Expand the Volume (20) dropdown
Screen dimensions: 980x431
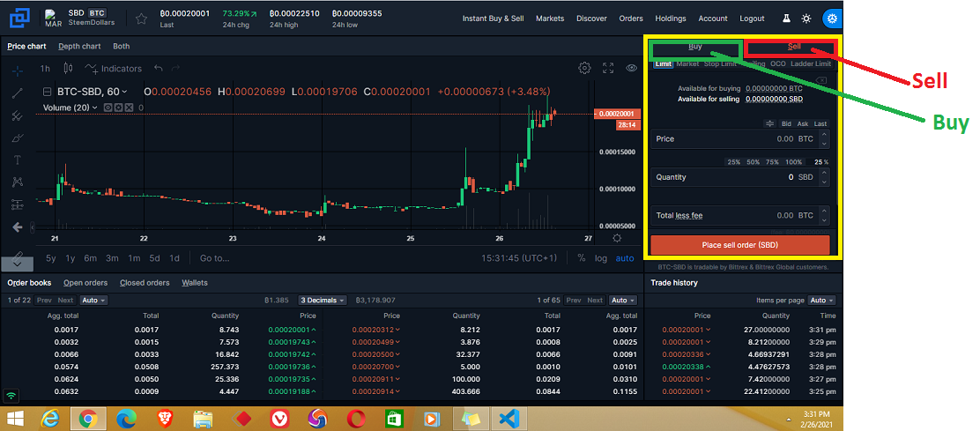[x=70, y=108]
